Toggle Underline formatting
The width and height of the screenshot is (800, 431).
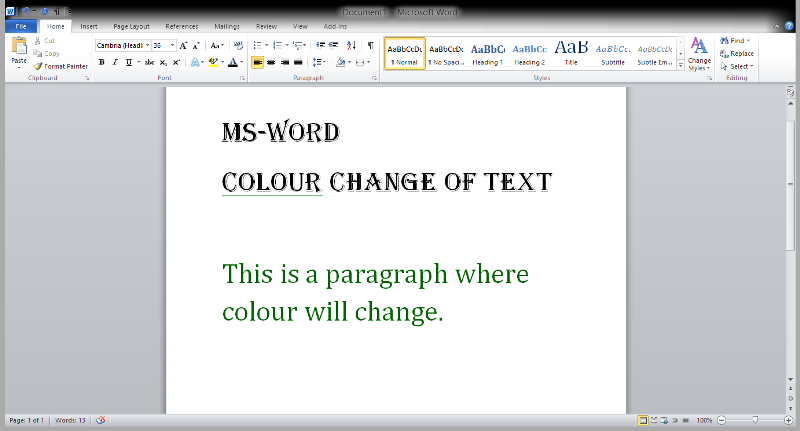[x=129, y=62]
